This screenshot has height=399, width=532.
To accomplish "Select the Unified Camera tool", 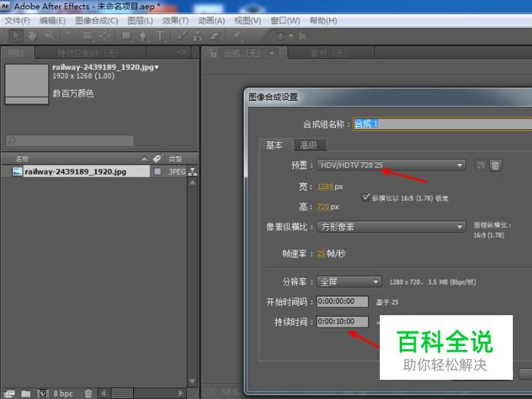I will [x=88, y=35].
